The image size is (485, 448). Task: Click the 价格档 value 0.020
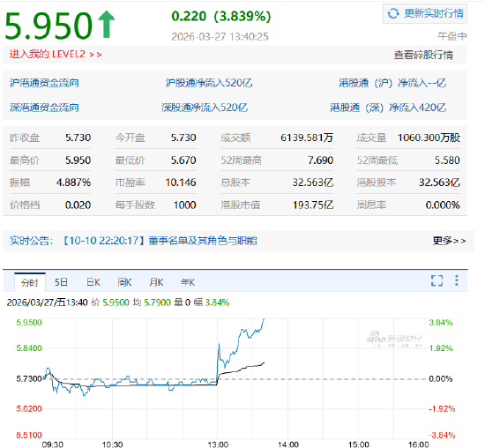click(78, 205)
